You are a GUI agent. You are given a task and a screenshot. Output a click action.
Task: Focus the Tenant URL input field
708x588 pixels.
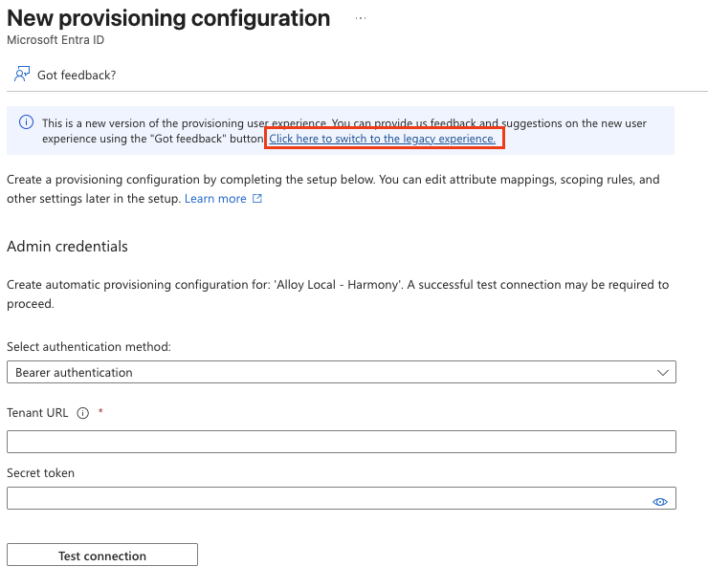342,442
